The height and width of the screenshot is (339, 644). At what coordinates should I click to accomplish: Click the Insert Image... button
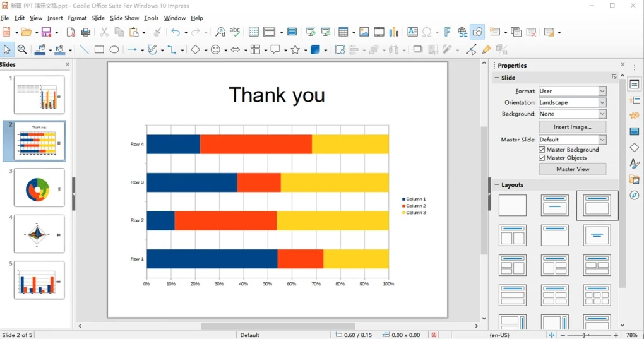[x=572, y=127]
